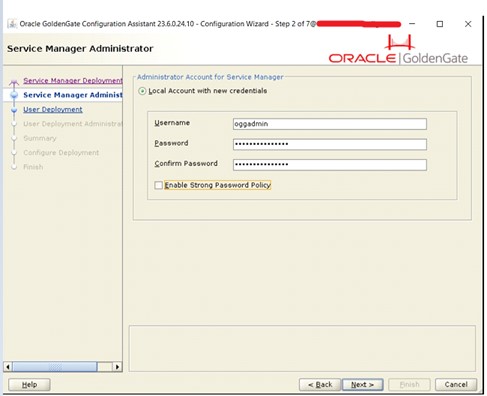Image resolution: width=487 pixels, height=396 pixels.
Task: Click the User Deployment step bullet icon
Action: click(x=14, y=110)
